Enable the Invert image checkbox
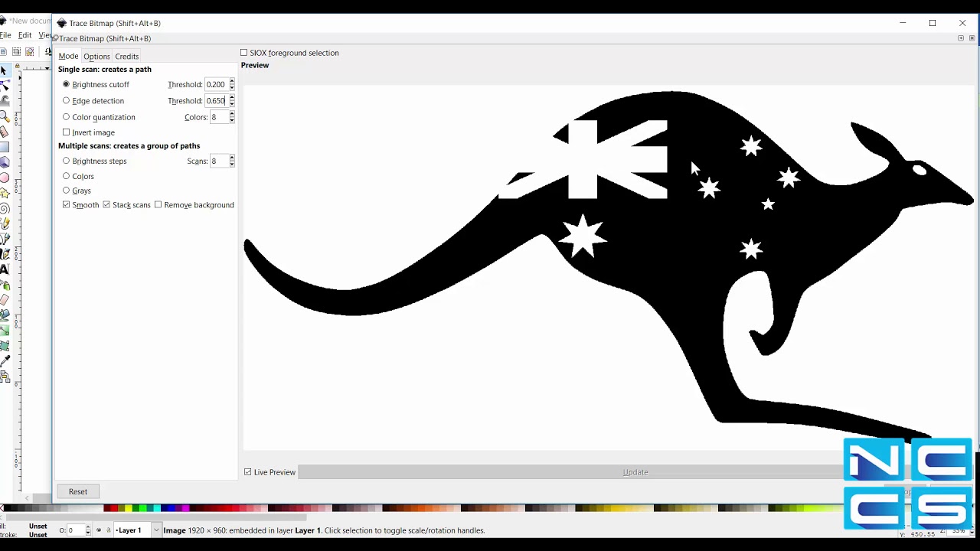Image resolution: width=980 pixels, height=551 pixels. tap(66, 132)
